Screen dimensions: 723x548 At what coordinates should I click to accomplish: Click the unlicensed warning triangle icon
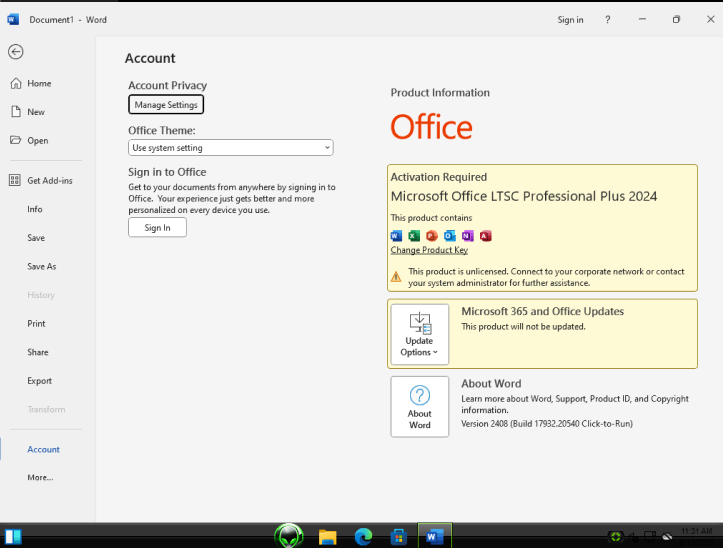tap(396, 277)
